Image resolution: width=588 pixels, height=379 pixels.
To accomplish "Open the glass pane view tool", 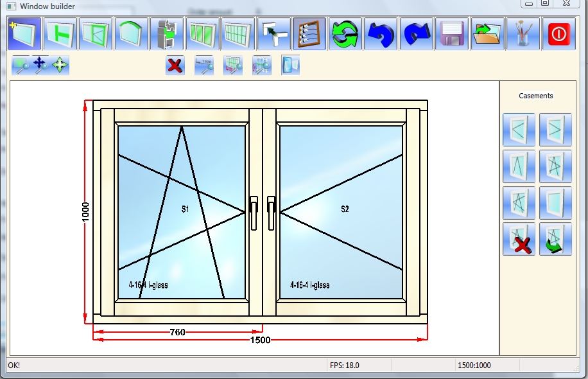I will [x=291, y=66].
